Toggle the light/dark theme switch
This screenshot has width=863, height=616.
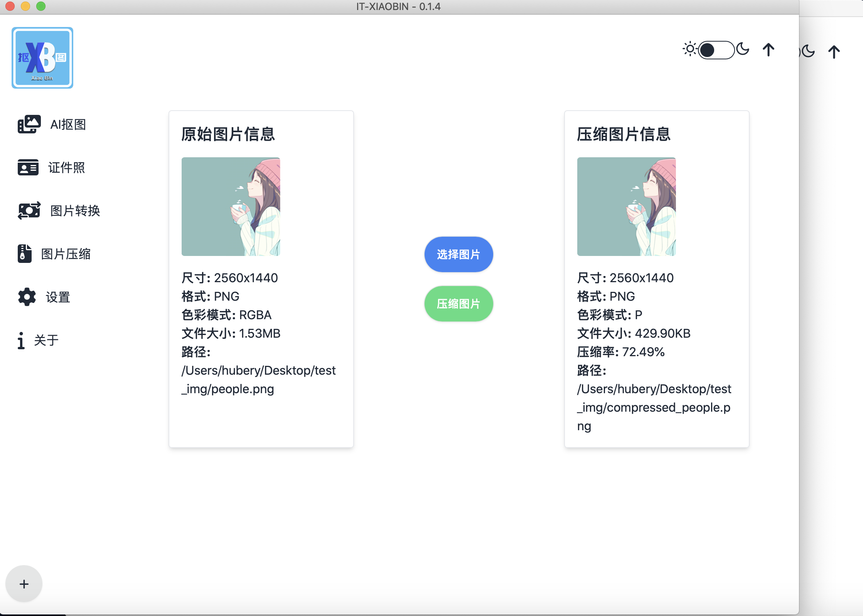716,50
